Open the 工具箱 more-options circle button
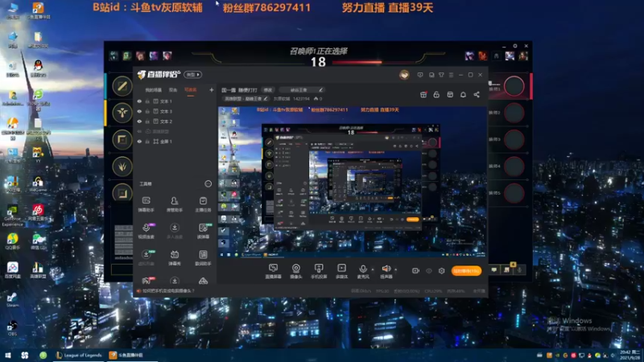Image resolution: width=644 pixels, height=362 pixels. 208,184
